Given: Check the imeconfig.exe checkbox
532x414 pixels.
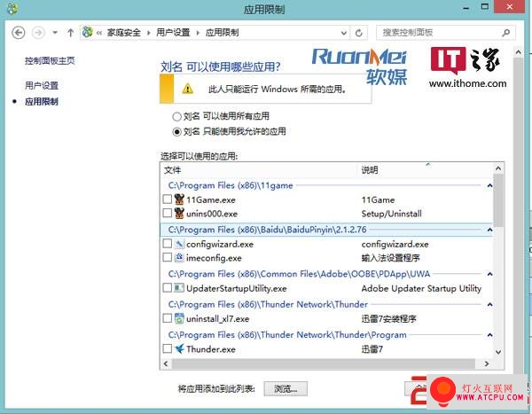Looking at the screenshot, I should coord(168,258).
